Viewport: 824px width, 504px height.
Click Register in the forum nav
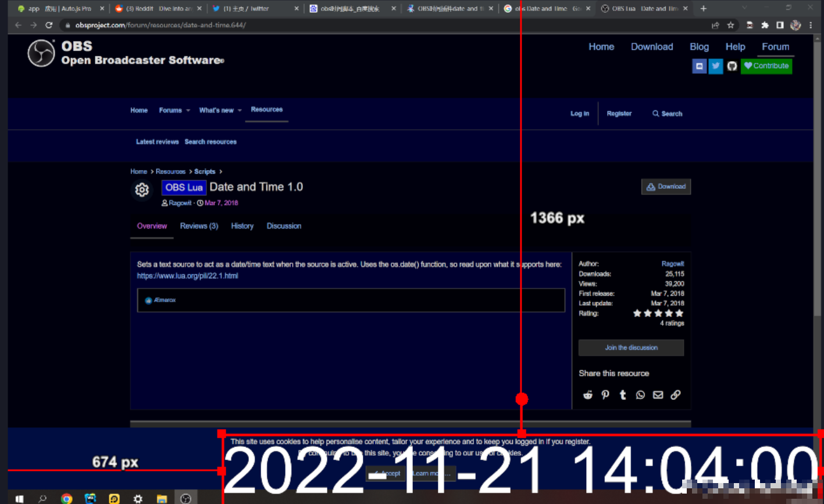[x=619, y=113]
